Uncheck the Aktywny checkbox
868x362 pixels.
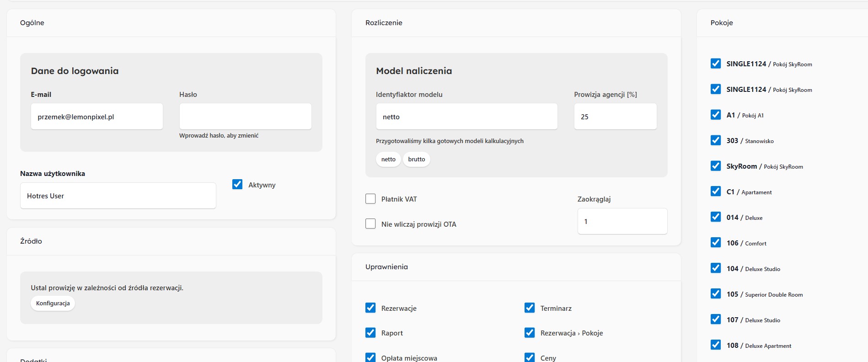coord(237,184)
